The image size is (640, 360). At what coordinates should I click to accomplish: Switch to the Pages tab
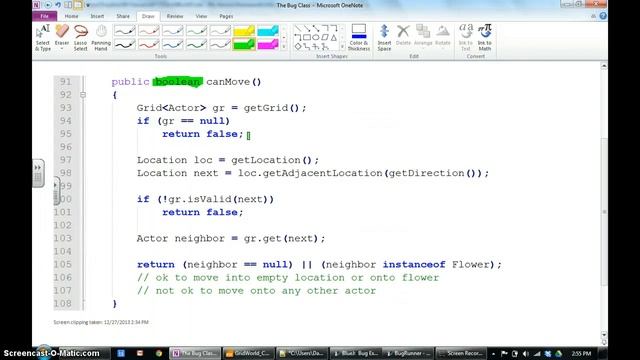[x=226, y=16]
